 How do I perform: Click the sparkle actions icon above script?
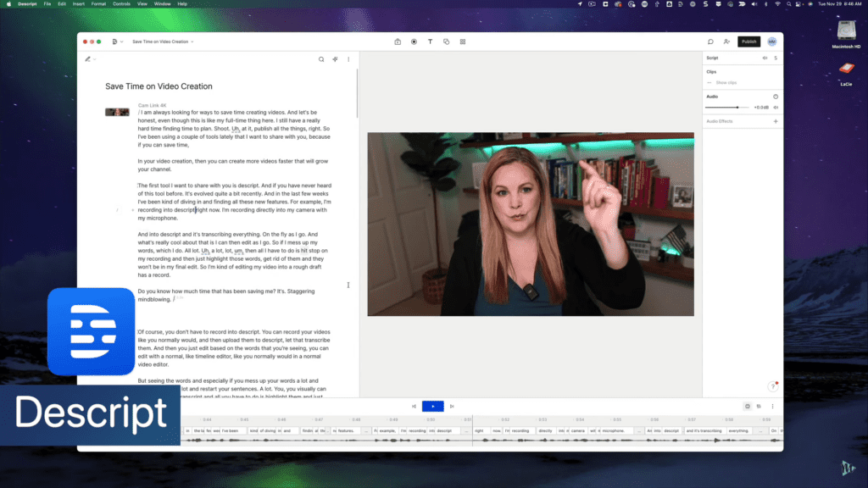click(335, 59)
